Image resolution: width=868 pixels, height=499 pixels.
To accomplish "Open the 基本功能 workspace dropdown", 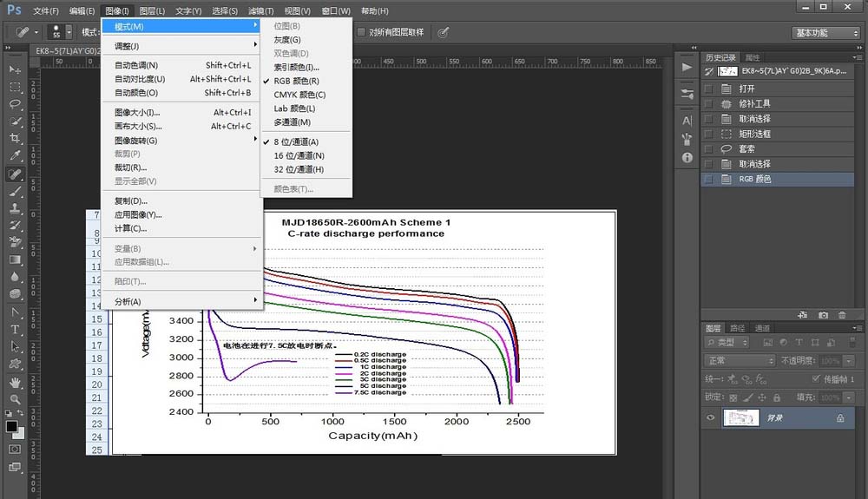I will click(x=825, y=32).
